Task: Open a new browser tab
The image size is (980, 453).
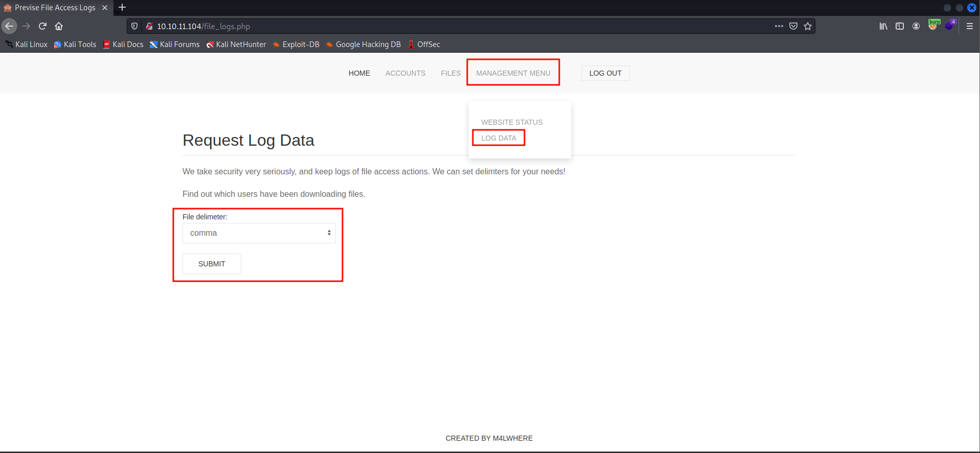Action: click(122, 8)
